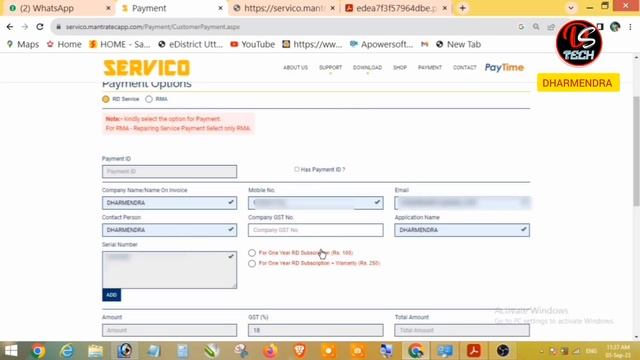
Task: Open the Apowersoft bookmark
Action: [x=381, y=44]
